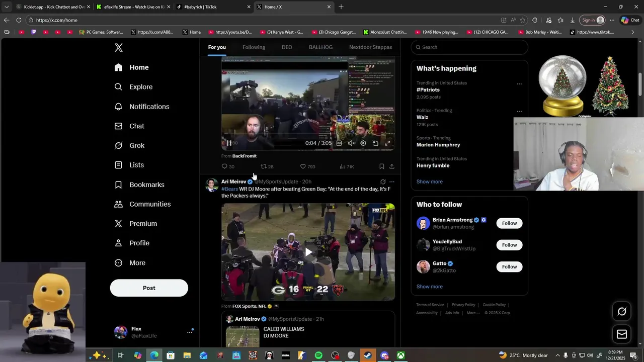
Task: Open Grok from the sidebar
Action: (129, 145)
